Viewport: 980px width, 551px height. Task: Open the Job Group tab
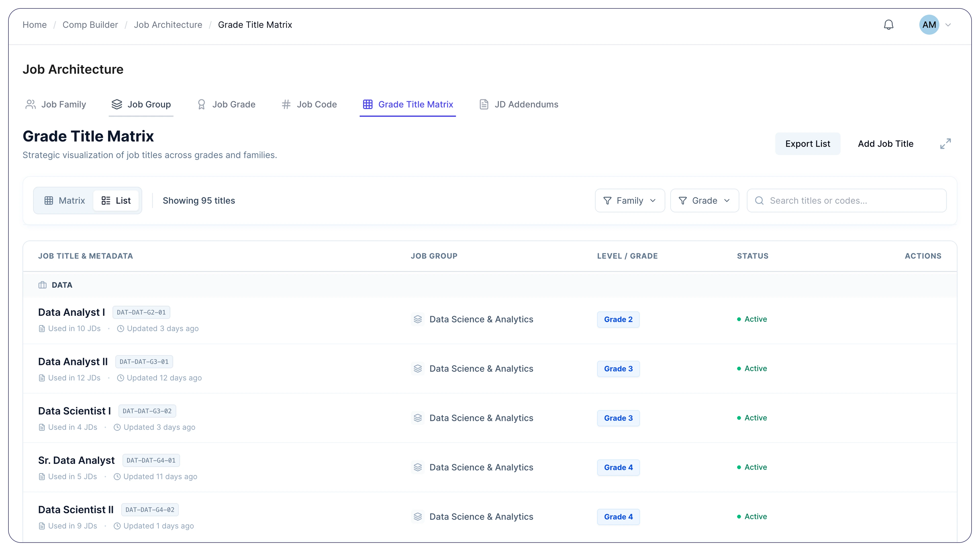(x=141, y=104)
